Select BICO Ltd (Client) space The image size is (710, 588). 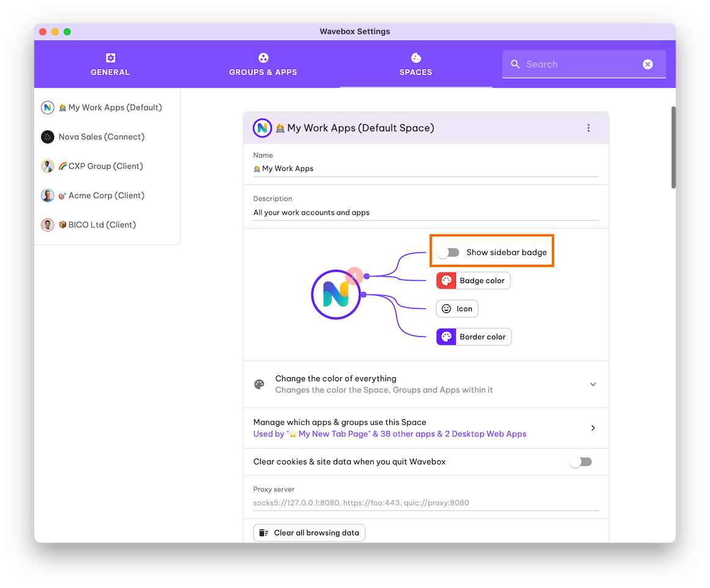click(x=108, y=225)
